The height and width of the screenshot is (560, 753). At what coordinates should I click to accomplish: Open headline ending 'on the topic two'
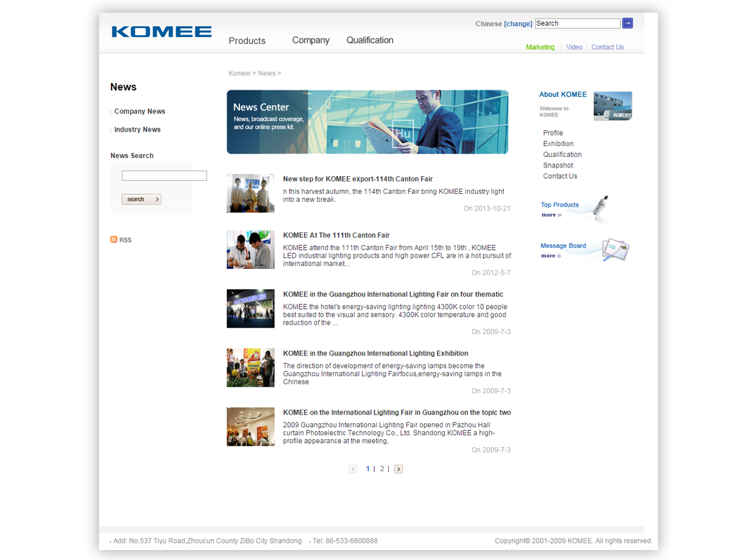point(397,413)
